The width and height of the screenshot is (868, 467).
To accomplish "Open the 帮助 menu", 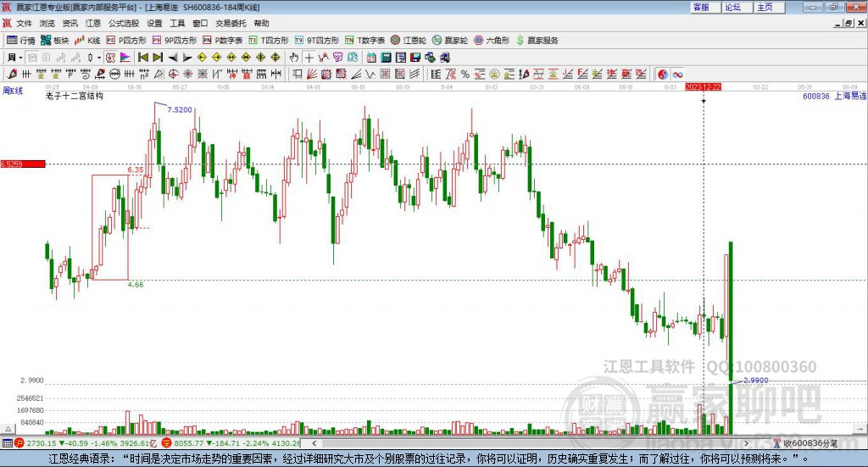I will coord(261,23).
